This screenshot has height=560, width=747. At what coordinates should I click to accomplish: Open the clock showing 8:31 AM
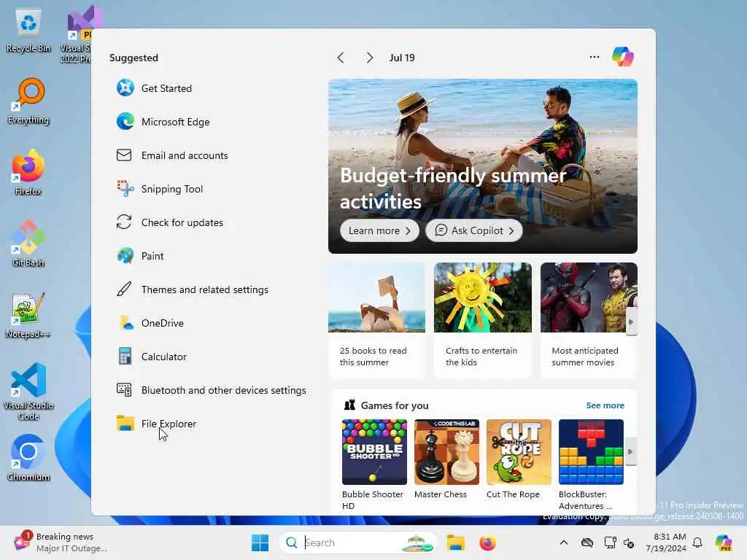pos(666,542)
